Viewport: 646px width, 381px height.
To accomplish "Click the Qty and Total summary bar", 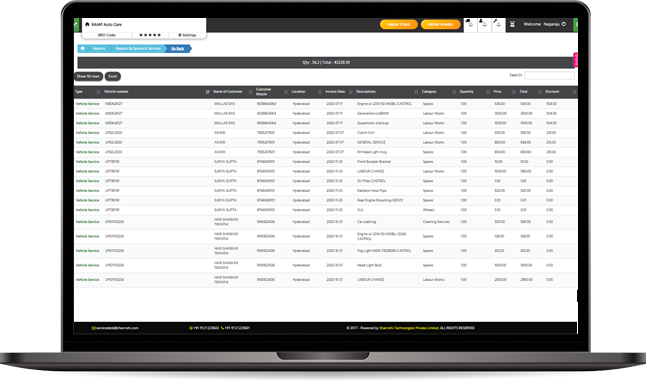I will [x=325, y=62].
